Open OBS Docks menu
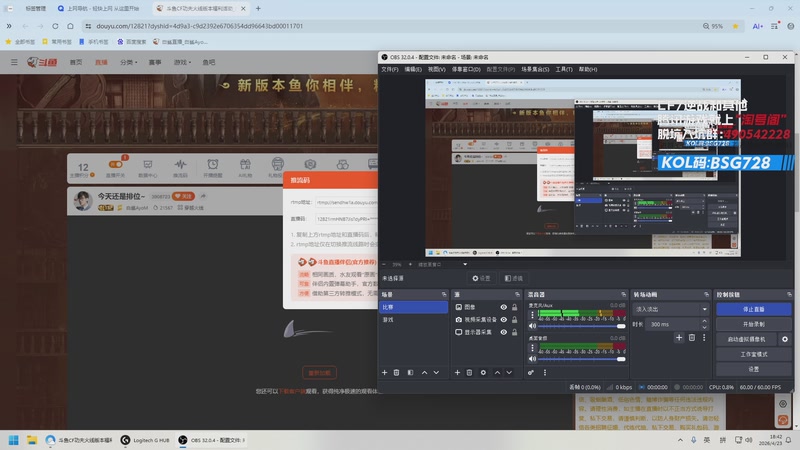The image size is (800, 450). 466,69
